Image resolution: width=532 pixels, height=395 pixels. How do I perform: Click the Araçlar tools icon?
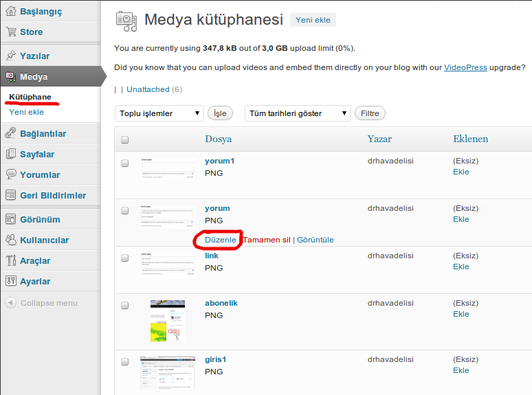10,260
